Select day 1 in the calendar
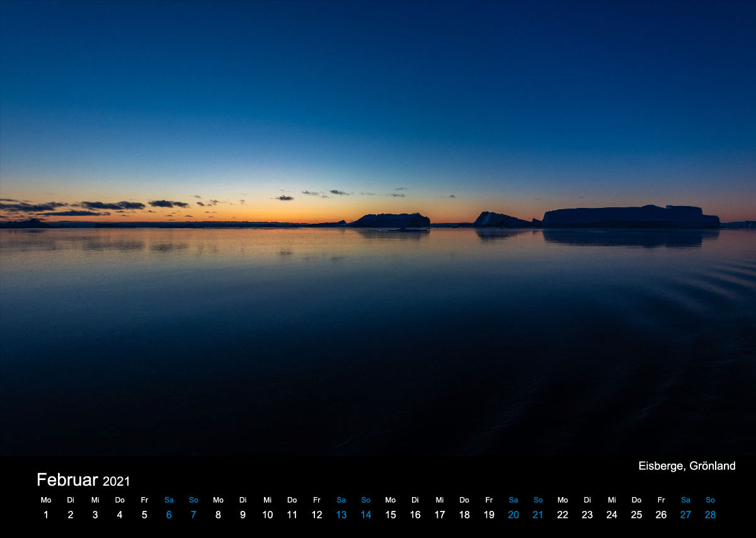 point(46,515)
